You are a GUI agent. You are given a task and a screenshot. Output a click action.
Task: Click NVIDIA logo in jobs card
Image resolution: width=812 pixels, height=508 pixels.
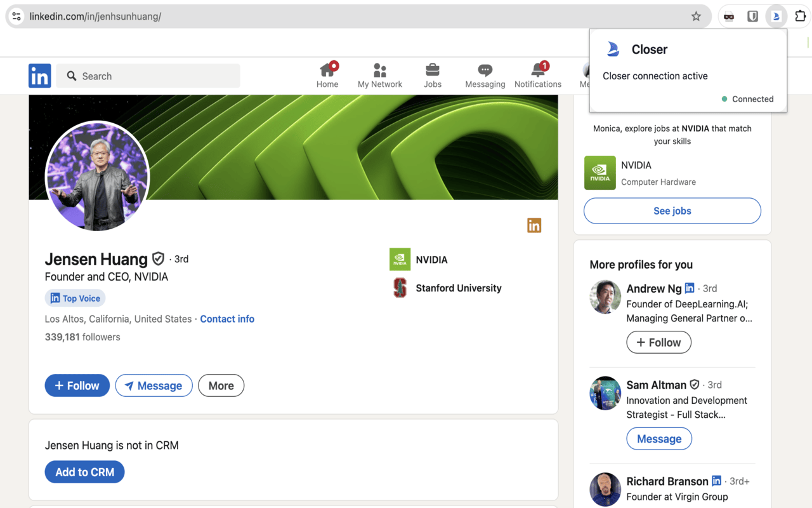[x=599, y=173]
